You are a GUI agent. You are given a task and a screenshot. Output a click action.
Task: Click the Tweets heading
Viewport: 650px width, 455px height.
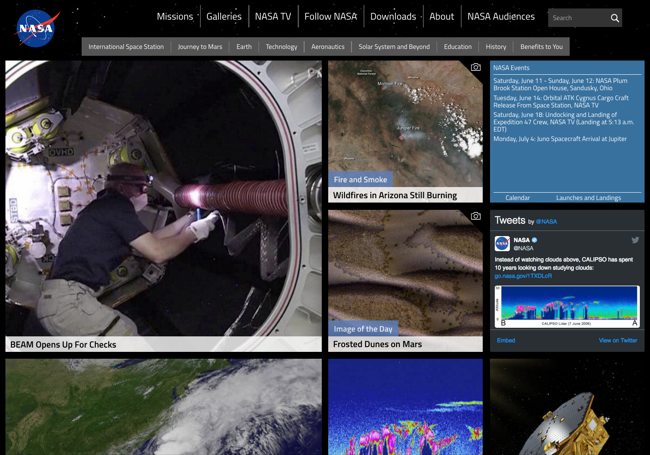click(509, 220)
